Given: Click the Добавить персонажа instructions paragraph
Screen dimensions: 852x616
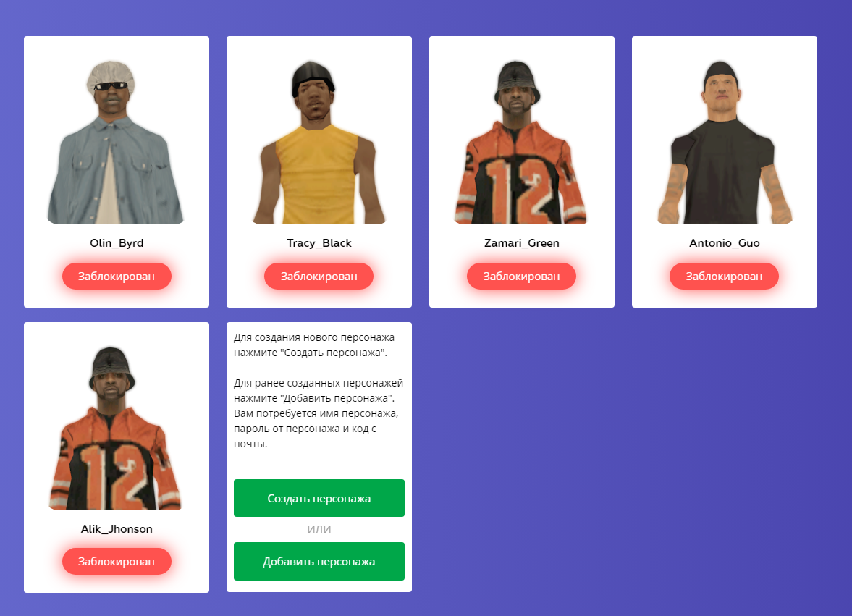Looking at the screenshot, I should point(319,413).
